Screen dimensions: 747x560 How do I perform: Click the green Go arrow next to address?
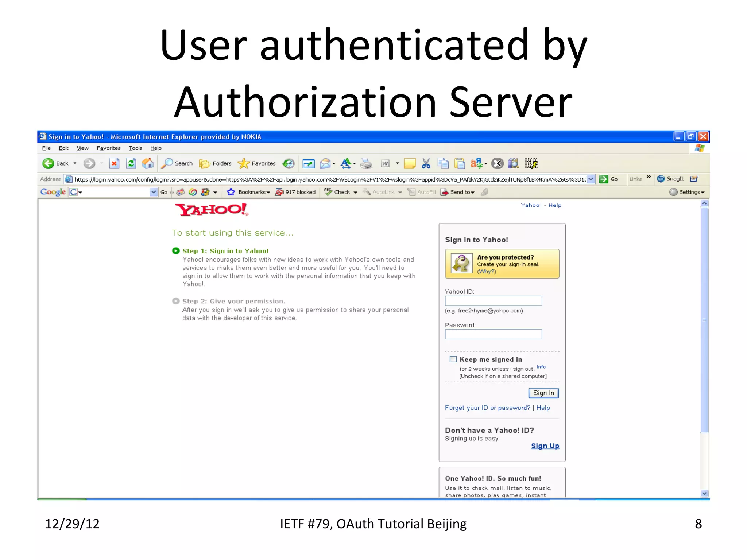[x=604, y=179]
